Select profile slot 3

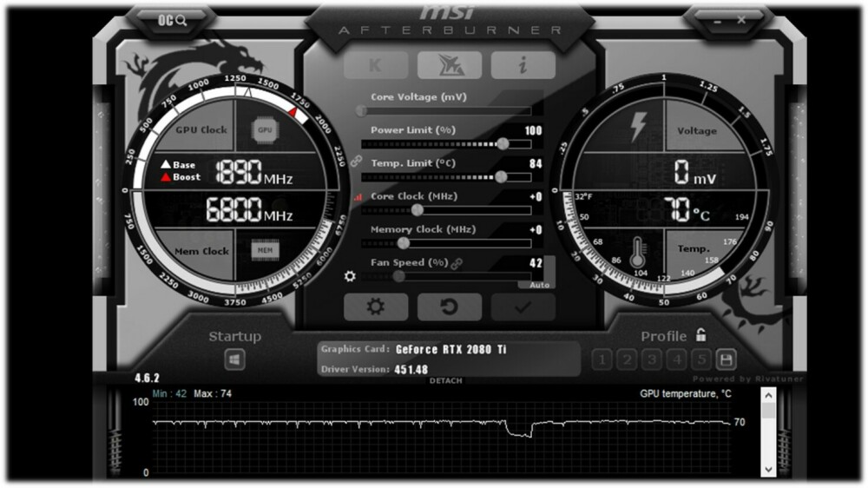652,360
